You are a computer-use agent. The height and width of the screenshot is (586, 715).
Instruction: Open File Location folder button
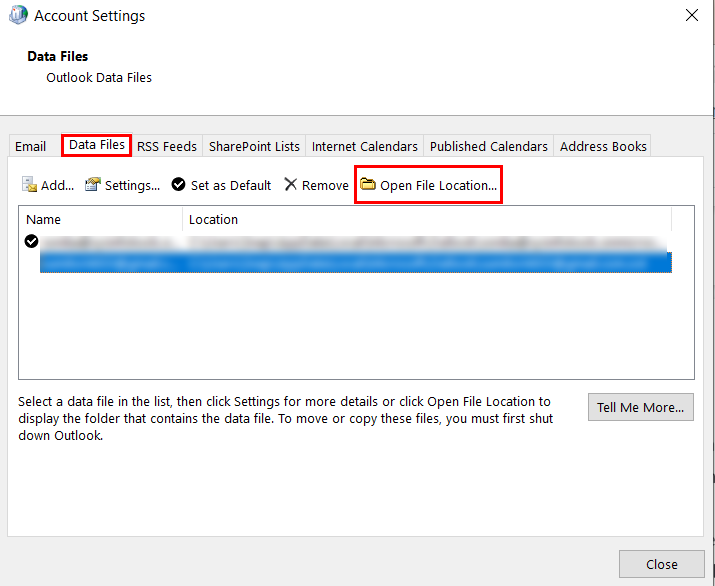pos(428,185)
